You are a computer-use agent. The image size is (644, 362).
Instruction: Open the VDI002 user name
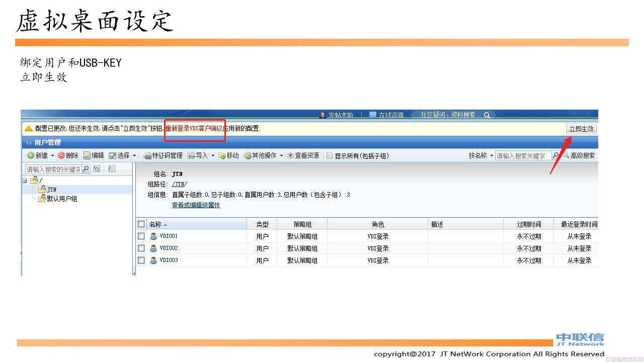click(x=169, y=248)
